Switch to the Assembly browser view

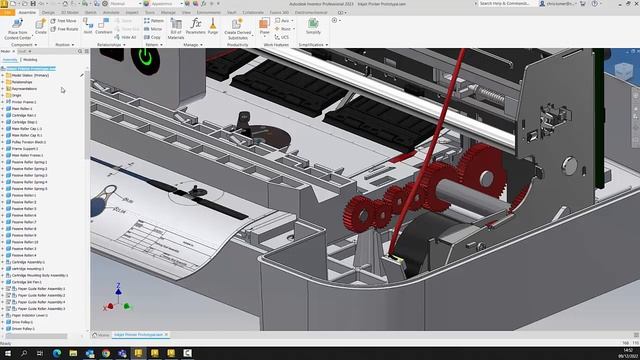point(9,60)
